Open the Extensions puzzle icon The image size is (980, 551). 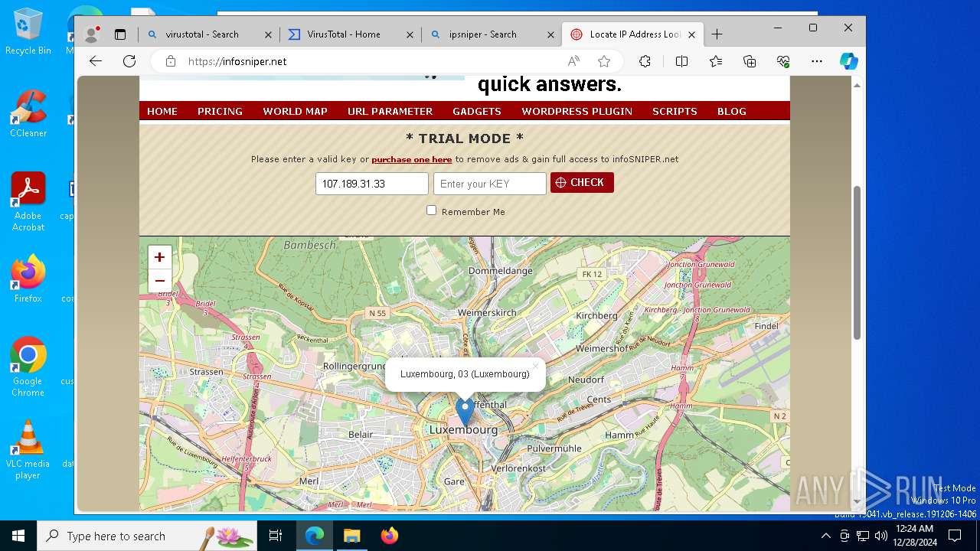(x=645, y=61)
